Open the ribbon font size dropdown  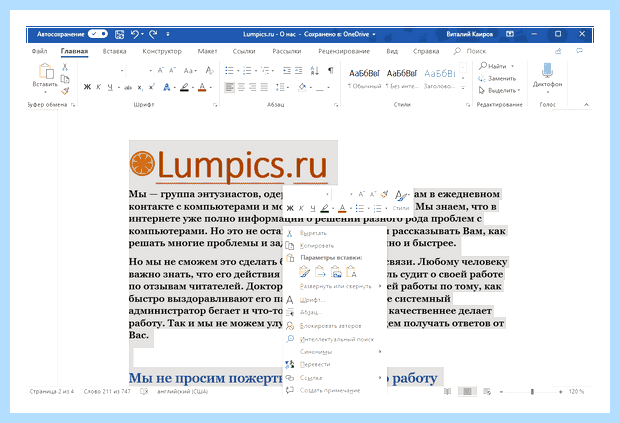(x=151, y=71)
